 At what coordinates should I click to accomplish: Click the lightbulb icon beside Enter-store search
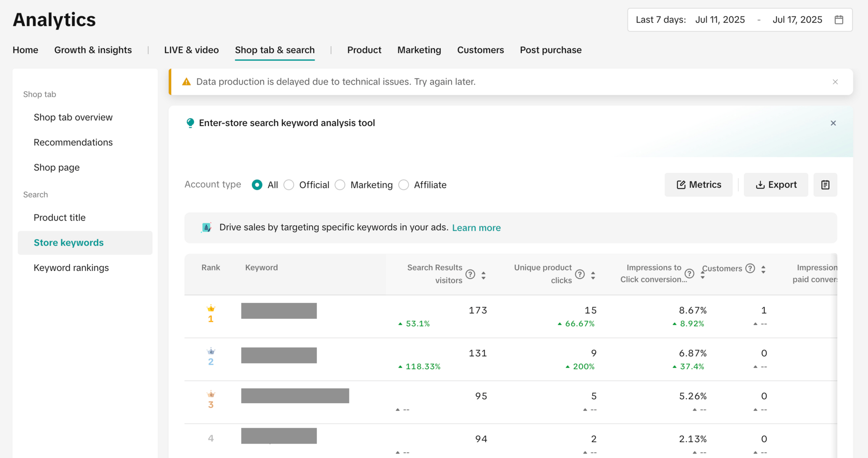tap(190, 123)
